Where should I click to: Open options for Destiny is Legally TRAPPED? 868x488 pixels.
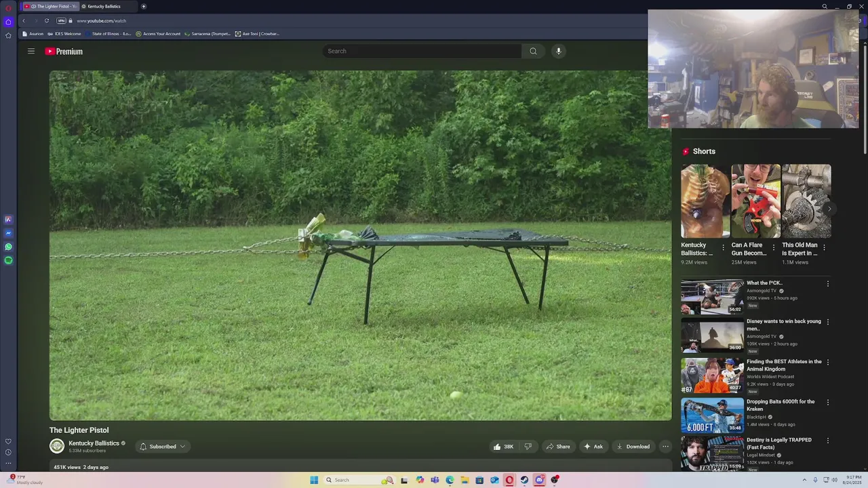827,441
